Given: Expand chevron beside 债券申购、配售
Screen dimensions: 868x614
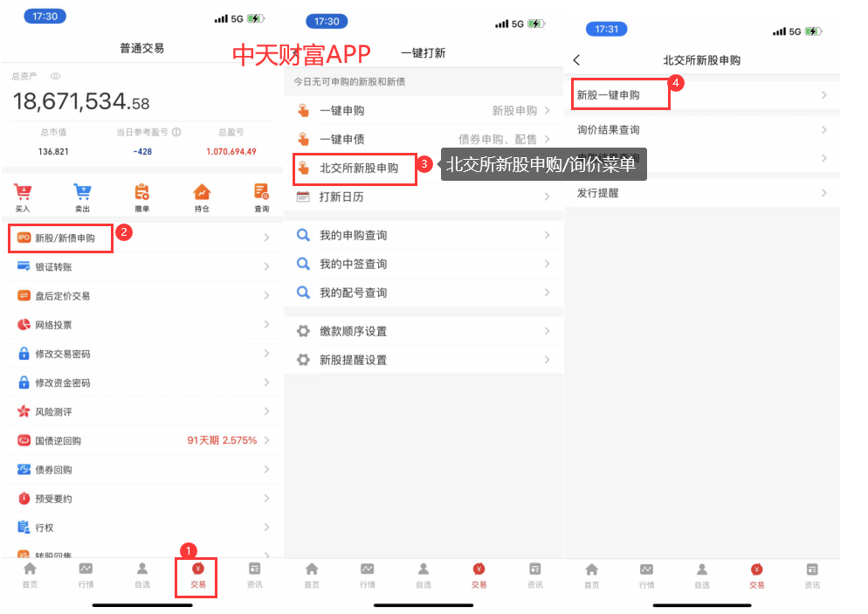Looking at the screenshot, I should 547,139.
